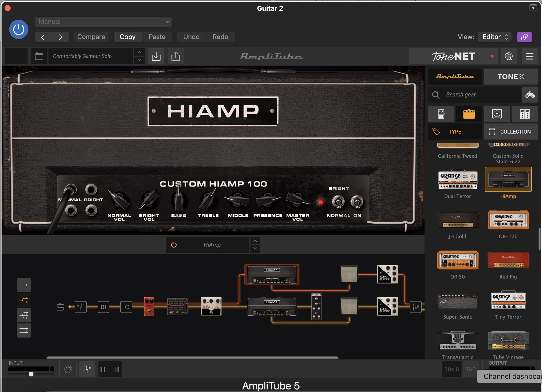
Task: Select the cabinet speaker category icon
Action: [x=497, y=114]
